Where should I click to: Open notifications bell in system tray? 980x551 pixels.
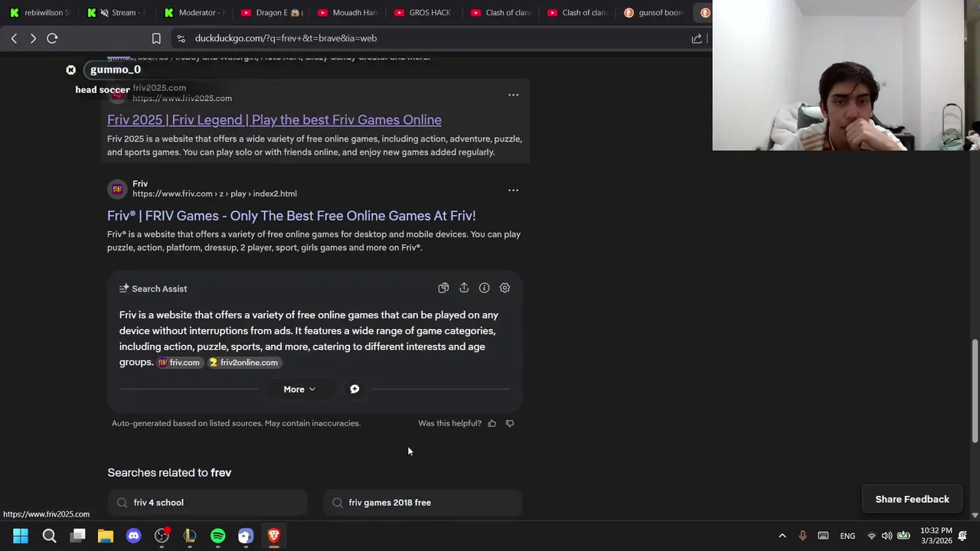963,536
